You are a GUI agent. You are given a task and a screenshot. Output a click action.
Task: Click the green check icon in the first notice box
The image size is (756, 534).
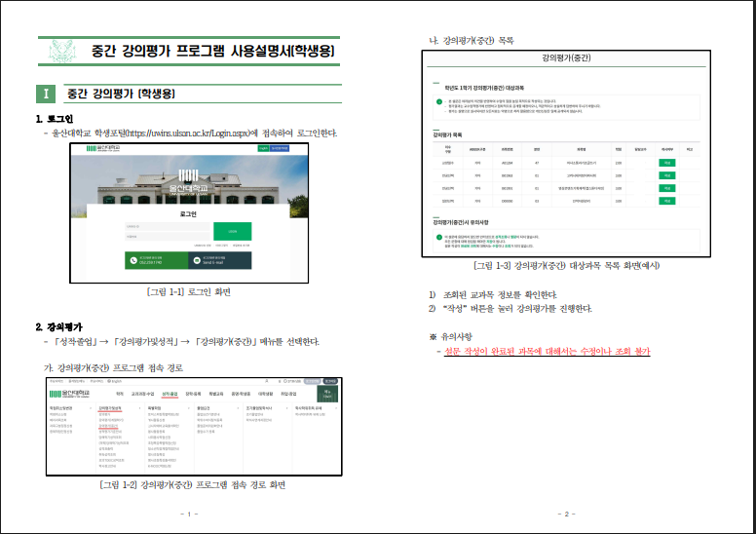438,101
